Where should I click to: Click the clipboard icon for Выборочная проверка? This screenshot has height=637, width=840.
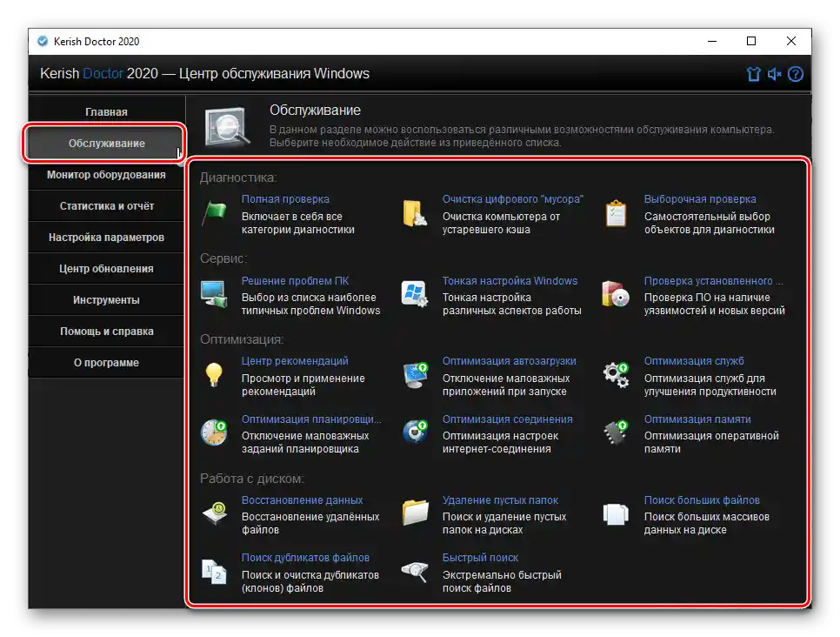616,214
